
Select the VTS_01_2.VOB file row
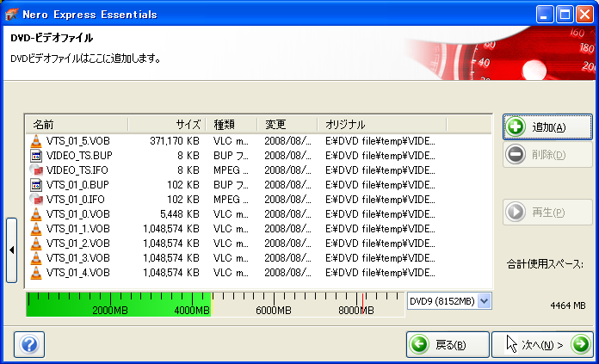[77, 243]
